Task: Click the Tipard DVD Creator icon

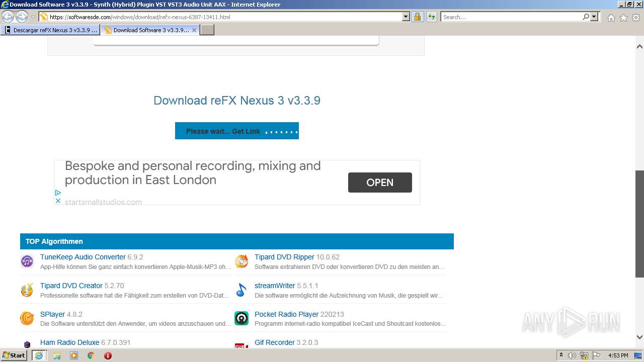Action: tap(27, 290)
